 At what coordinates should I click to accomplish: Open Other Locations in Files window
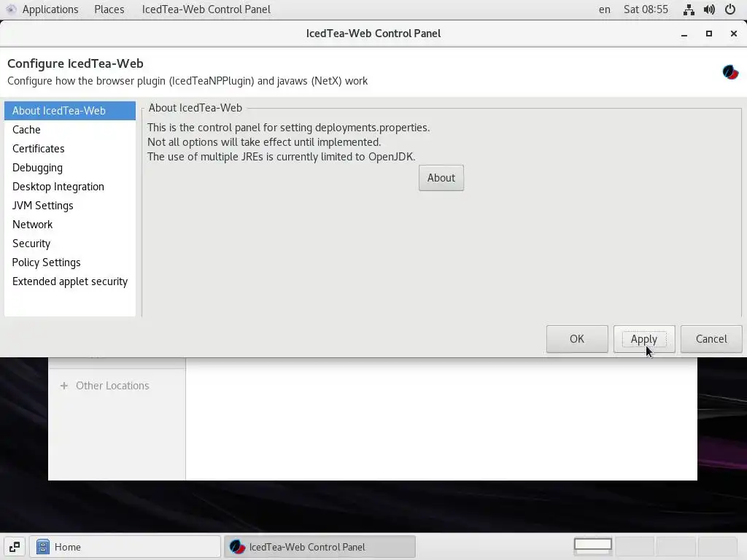(112, 386)
